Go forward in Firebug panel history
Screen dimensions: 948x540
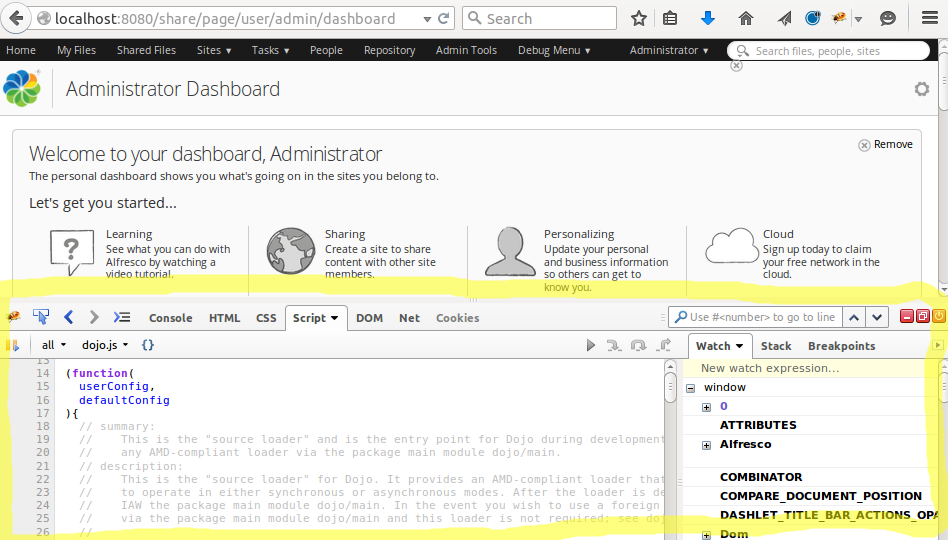coord(94,317)
